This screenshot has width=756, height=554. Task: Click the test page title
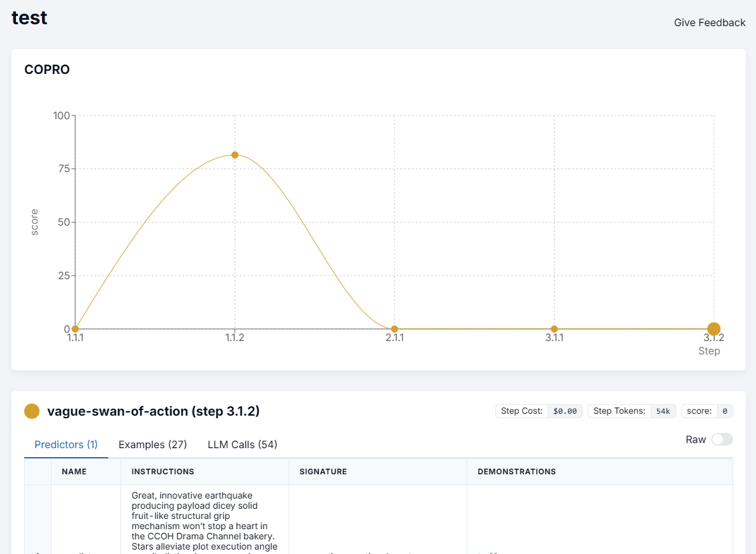click(29, 18)
